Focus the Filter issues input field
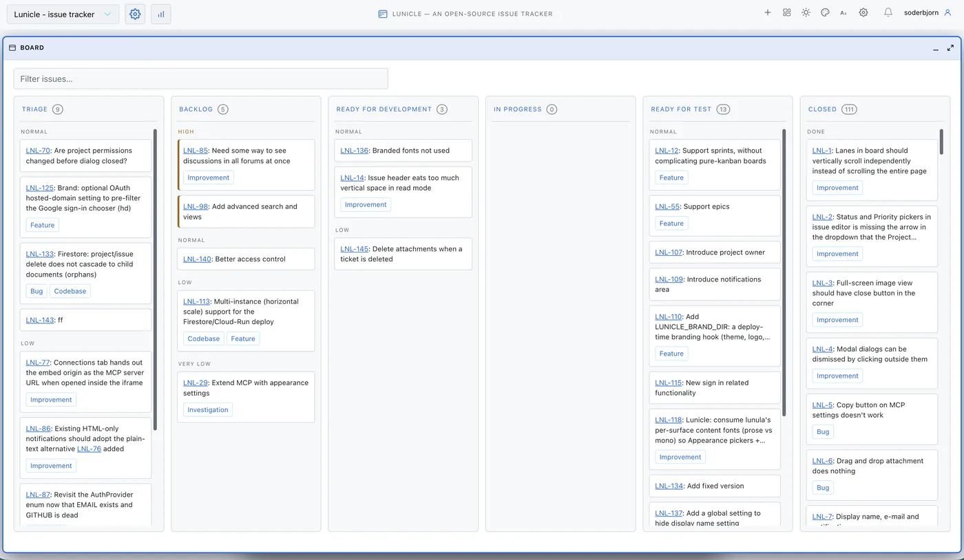 pos(200,78)
